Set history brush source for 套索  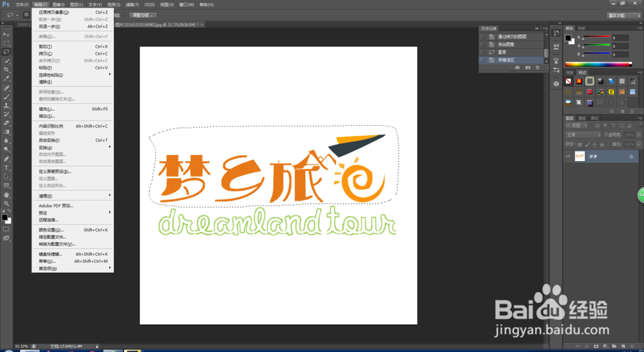click(x=482, y=52)
